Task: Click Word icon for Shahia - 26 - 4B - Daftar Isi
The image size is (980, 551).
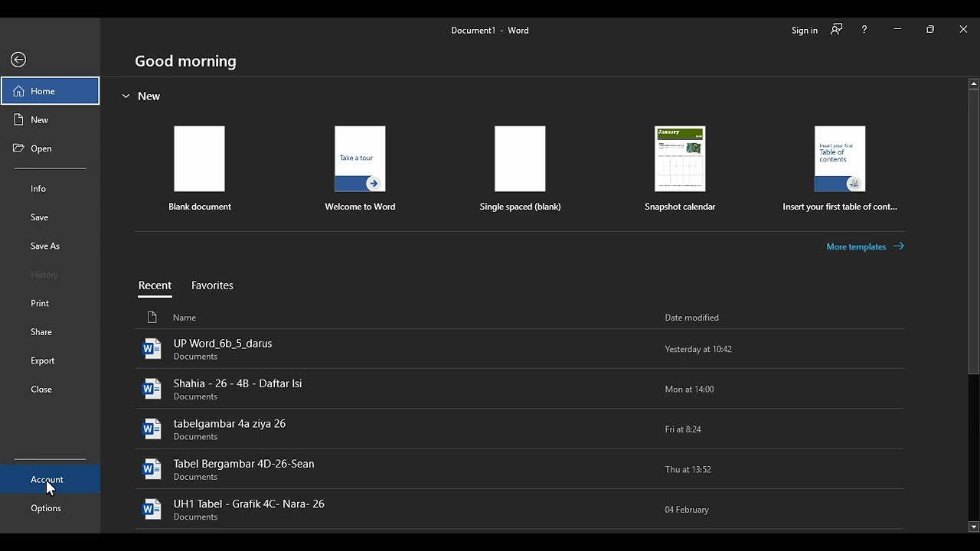Action: tap(152, 389)
